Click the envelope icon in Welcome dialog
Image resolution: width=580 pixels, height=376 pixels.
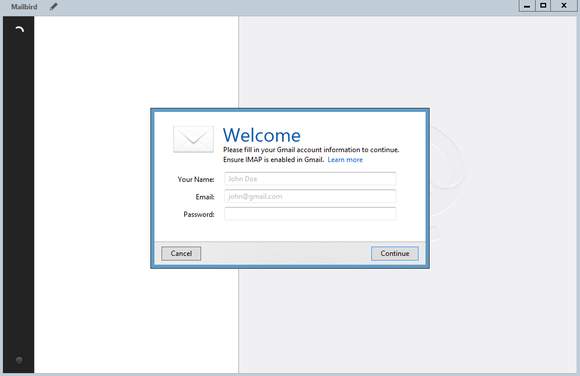point(193,139)
